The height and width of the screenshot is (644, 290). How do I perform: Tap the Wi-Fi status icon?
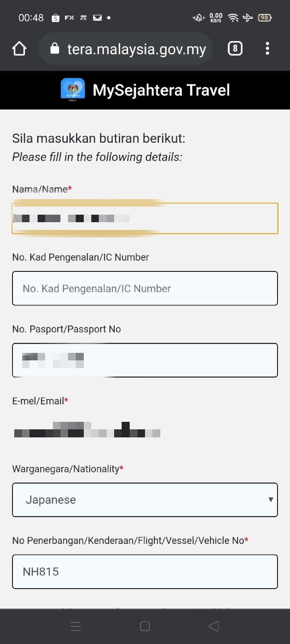[x=233, y=18]
